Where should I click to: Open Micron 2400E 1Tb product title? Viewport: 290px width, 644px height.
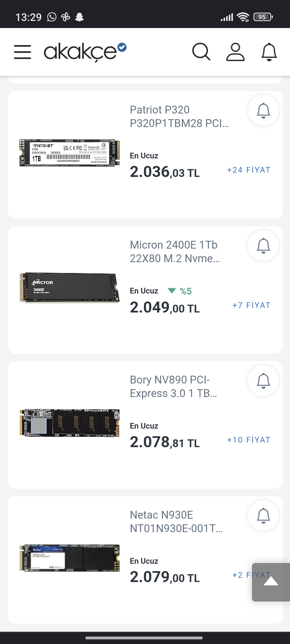[x=175, y=251]
